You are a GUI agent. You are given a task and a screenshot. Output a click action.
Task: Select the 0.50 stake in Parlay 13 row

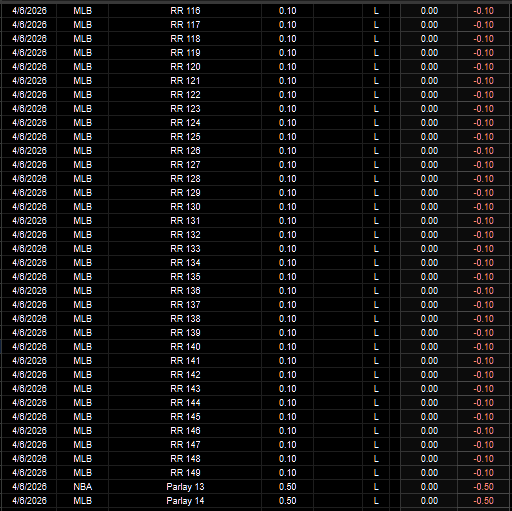click(x=287, y=487)
